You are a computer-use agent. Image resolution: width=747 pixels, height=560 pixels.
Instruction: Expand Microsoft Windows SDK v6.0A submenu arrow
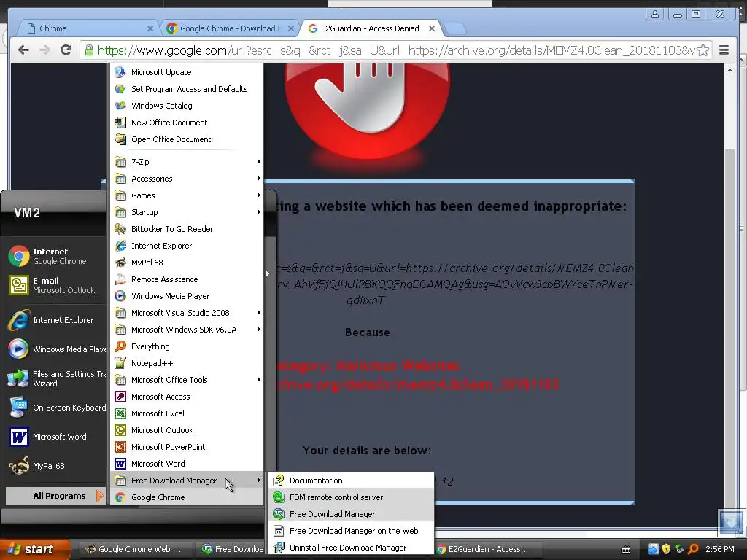[x=259, y=330]
